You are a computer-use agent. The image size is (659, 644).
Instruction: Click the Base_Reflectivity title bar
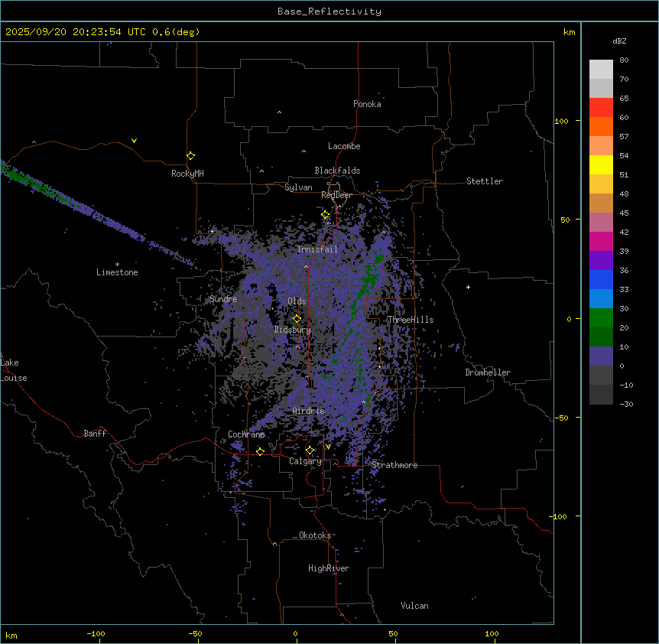click(329, 11)
